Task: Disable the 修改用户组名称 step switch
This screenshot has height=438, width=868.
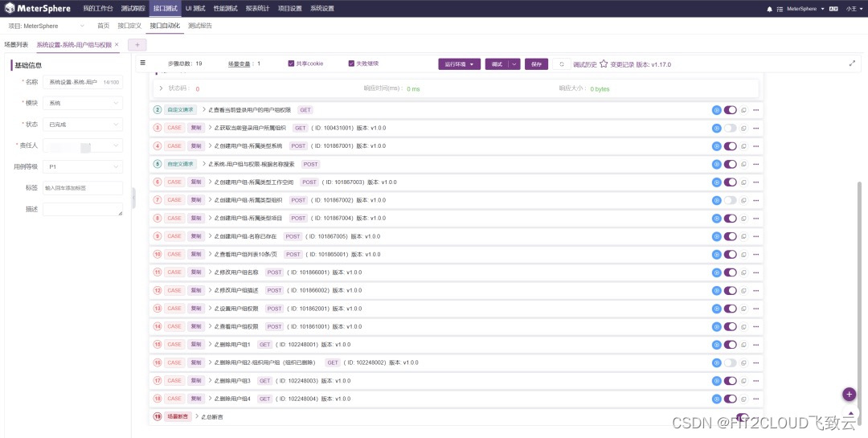Action: pyautogui.click(x=730, y=272)
